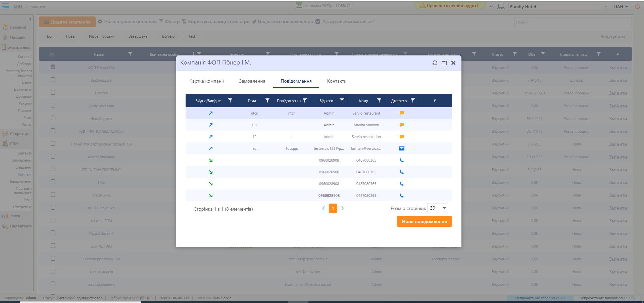The image size is (644, 303).
Task: Switch to the Замовлення tab
Action: coord(252,81)
